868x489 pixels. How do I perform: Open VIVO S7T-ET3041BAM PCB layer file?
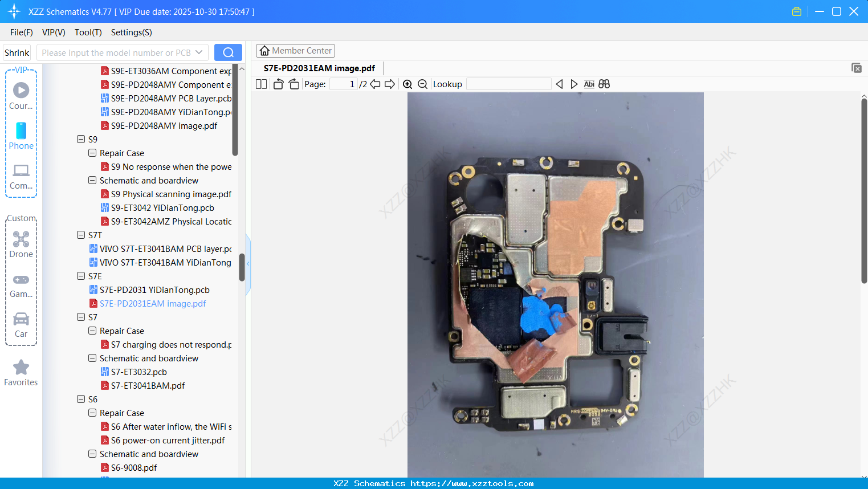coord(160,248)
